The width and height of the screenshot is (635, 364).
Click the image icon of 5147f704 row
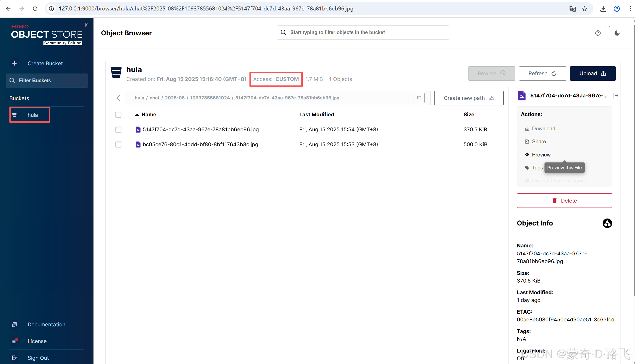(x=138, y=130)
